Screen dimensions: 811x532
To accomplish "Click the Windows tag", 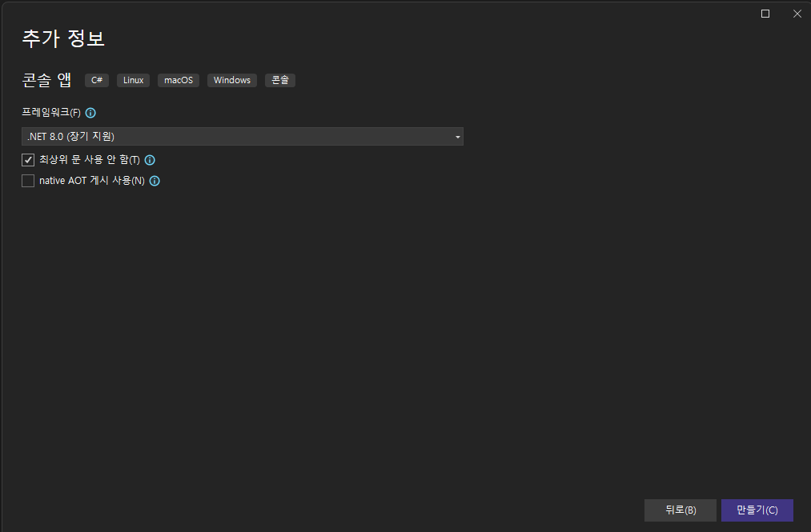I will click(232, 80).
